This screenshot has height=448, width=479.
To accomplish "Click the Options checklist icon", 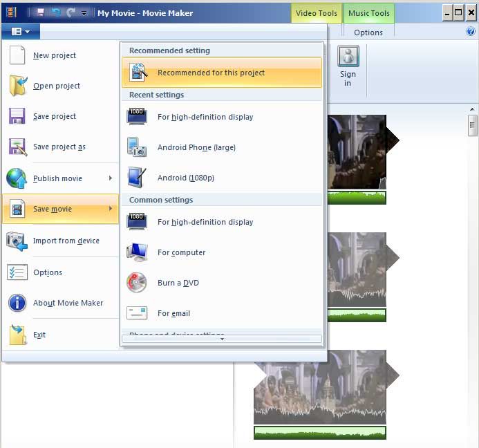I will coord(17,272).
